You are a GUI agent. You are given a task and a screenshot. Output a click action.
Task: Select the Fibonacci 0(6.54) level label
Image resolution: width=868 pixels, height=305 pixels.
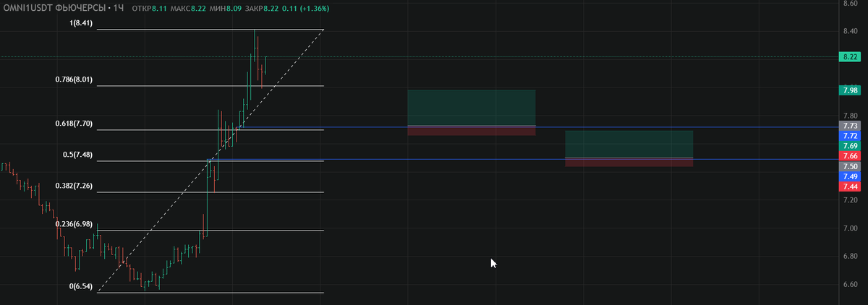tap(81, 286)
